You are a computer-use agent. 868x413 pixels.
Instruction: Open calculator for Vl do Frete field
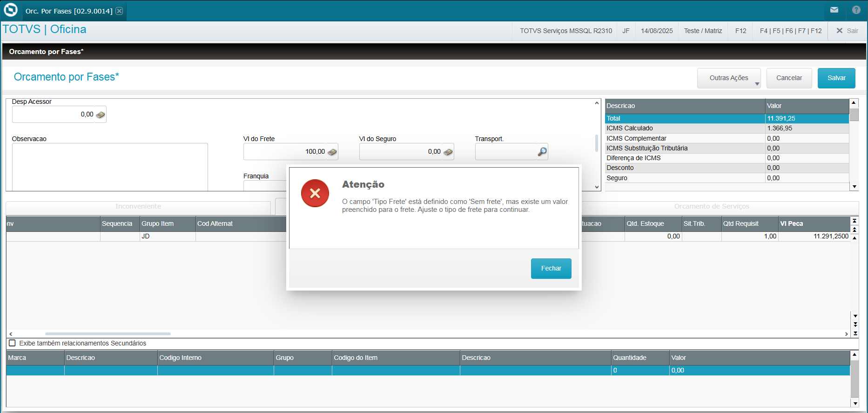pos(332,152)
